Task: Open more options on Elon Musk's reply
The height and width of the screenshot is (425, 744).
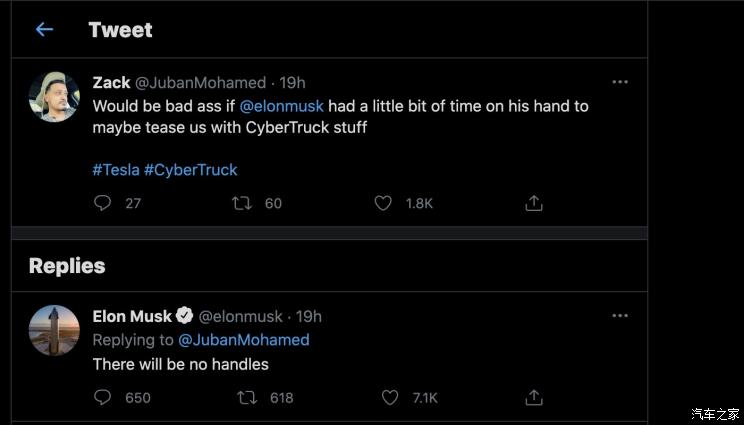Action: (x=620, y=316)
